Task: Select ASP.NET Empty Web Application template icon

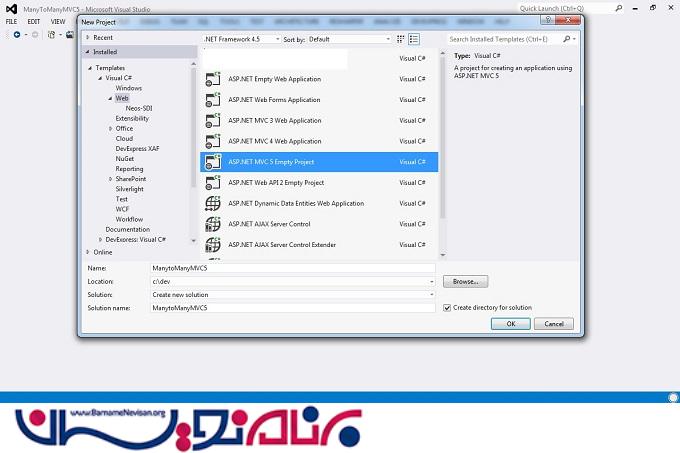Action: click(x=212, y=79)
